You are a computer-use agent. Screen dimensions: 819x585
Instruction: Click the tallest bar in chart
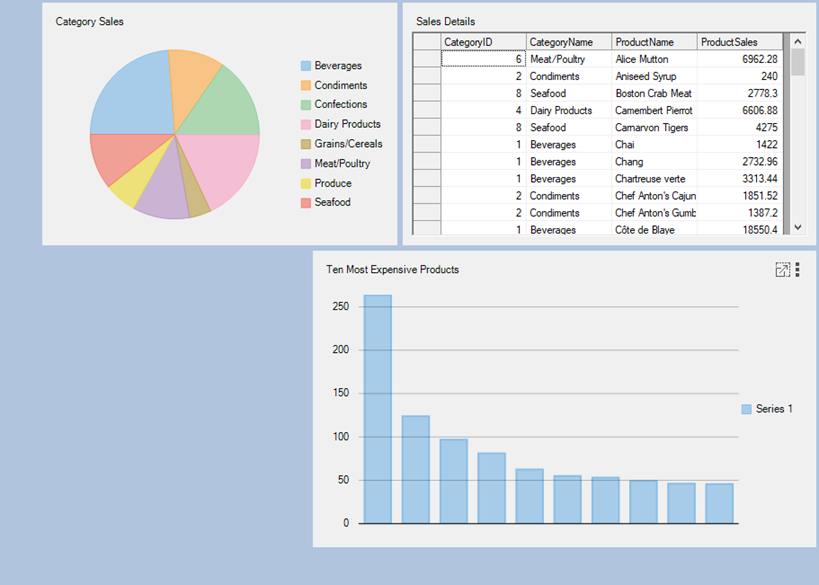(x=377, y=408)
